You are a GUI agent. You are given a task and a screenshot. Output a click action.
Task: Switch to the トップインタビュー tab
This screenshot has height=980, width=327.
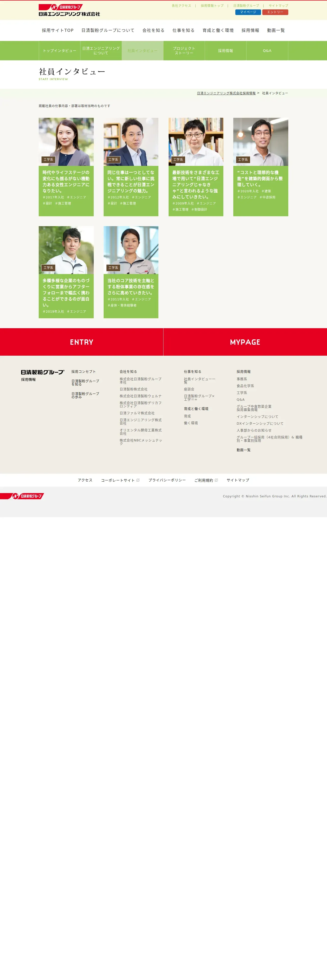click(x=59, y=51)
